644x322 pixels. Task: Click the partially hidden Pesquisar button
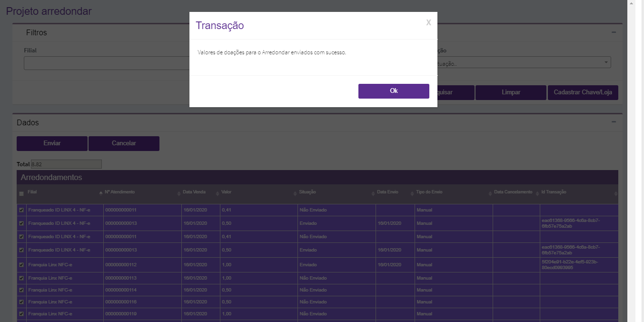click(456, 92)
